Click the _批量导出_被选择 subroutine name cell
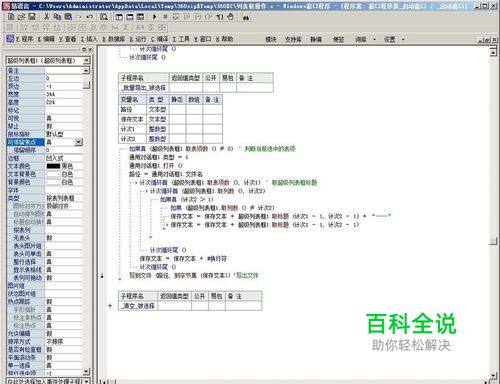 click(144, 88)
